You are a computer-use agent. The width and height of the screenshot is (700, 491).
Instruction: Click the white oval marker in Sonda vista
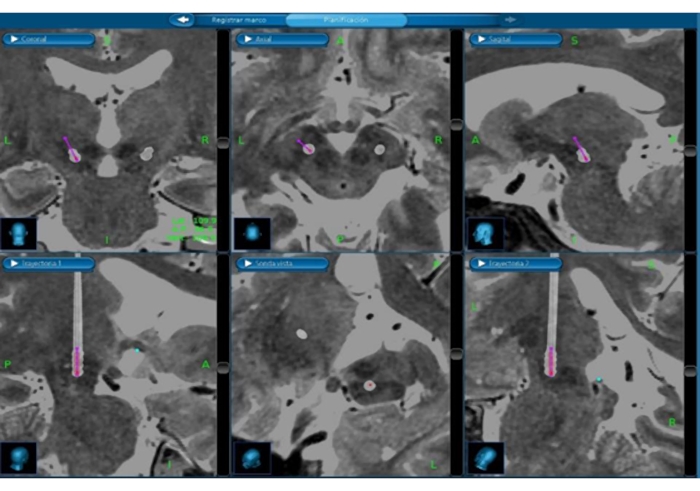(x=302, y=334)
